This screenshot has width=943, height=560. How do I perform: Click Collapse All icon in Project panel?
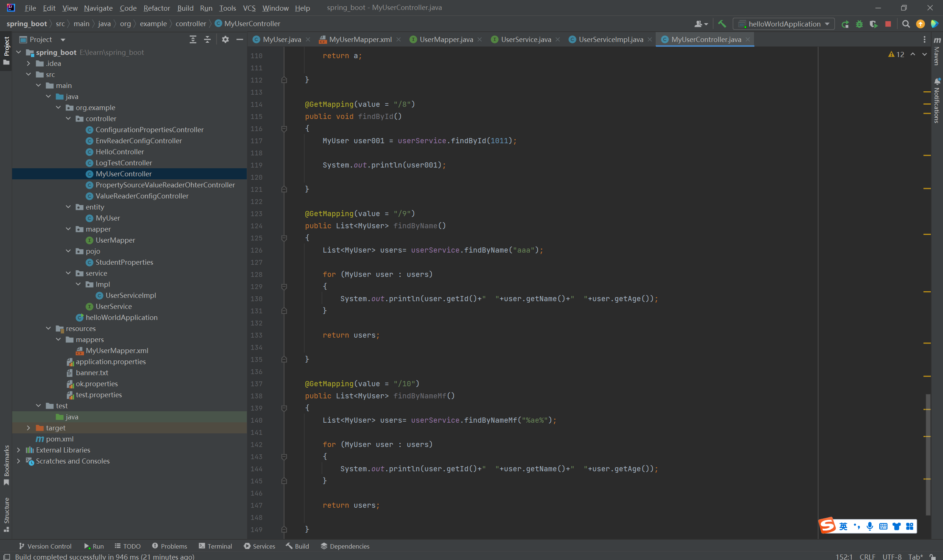pyautogui.click(x=207, y=39)
